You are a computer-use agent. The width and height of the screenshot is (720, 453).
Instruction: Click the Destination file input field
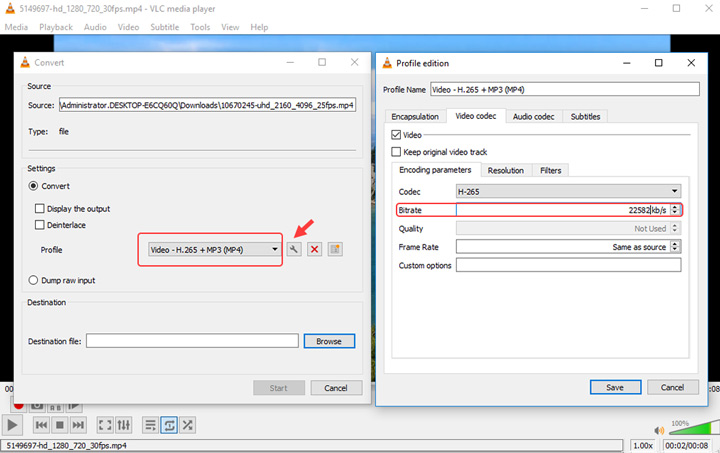click(192, 341)
